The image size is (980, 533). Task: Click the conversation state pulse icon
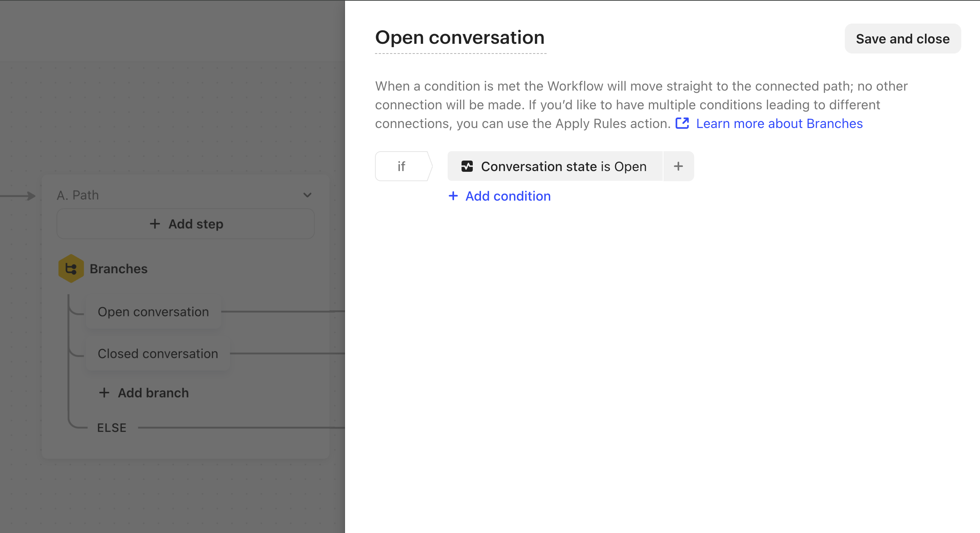[467, 166]
